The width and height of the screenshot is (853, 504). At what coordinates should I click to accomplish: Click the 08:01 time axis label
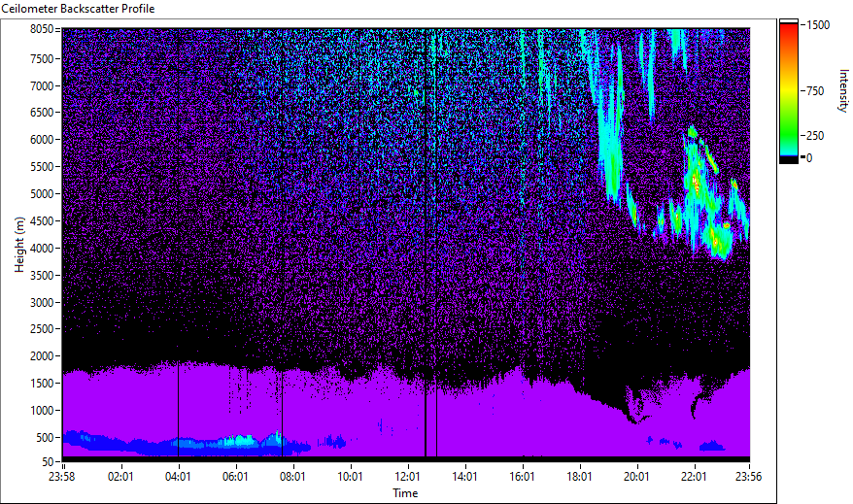[292, 477]
